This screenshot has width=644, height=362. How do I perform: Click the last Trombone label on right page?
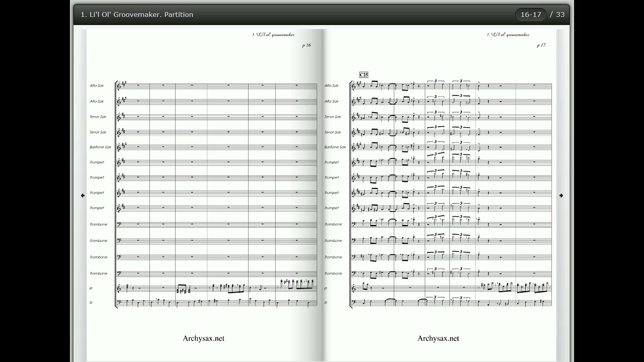click(x=333, y=274)
